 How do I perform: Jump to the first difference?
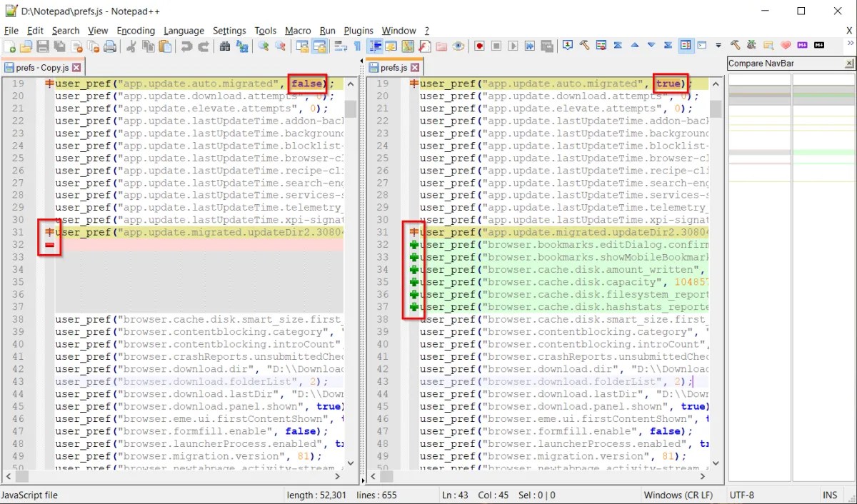tap(618, 46)
